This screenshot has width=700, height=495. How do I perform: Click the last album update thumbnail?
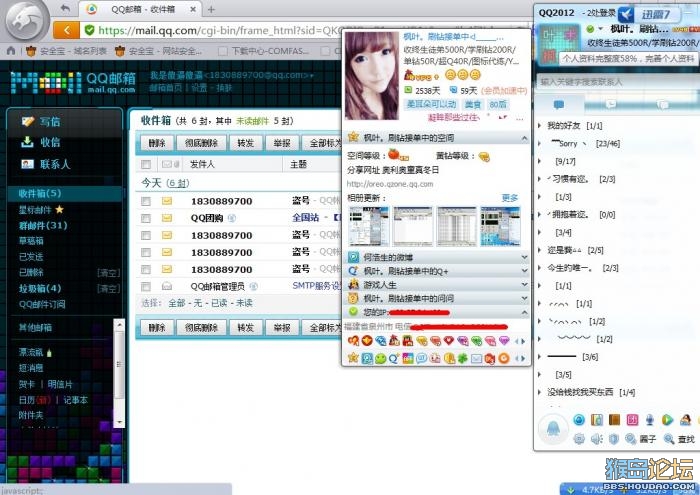tap(500, 226)
